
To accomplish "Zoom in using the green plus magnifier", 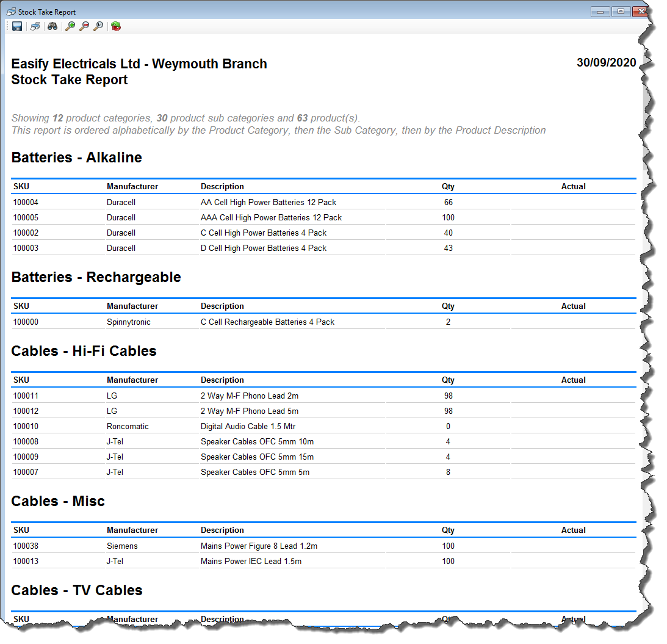I will tap(70, 26).
